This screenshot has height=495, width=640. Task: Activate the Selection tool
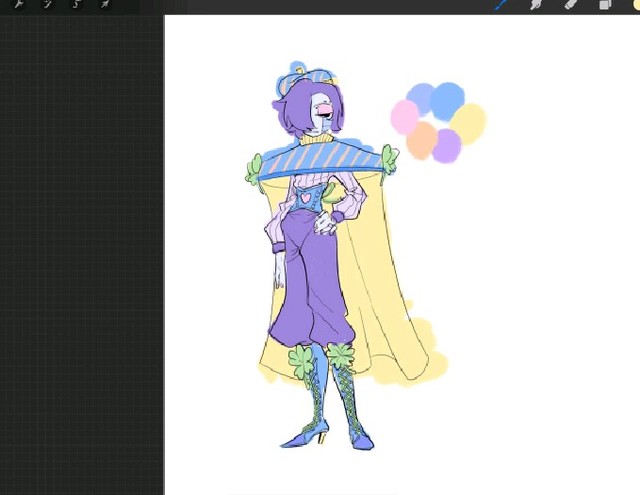77,5
